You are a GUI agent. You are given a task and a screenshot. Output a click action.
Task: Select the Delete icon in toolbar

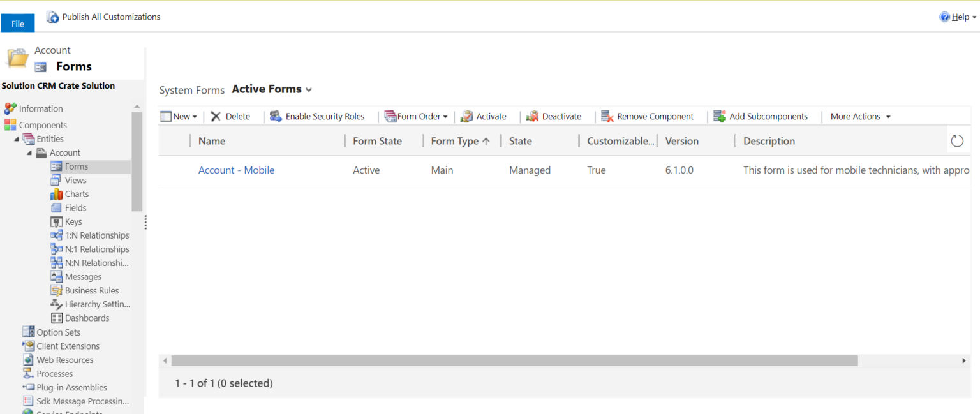(215, 116)
